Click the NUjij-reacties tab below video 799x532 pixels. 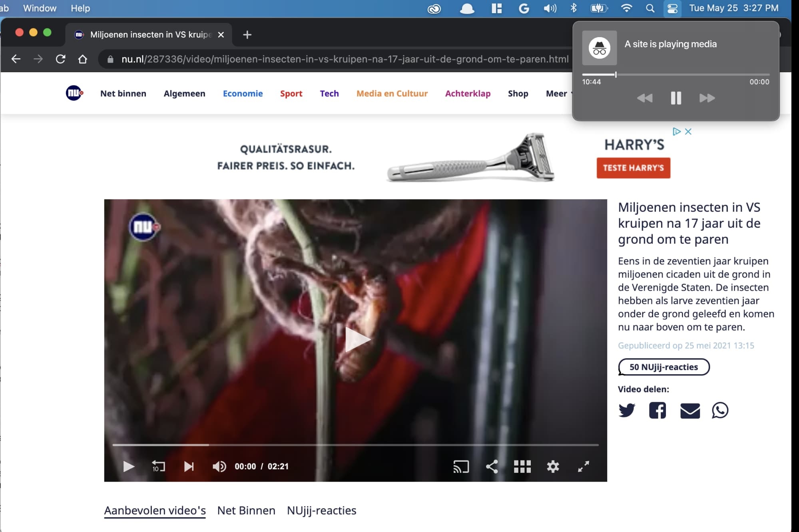click(321, 510)
